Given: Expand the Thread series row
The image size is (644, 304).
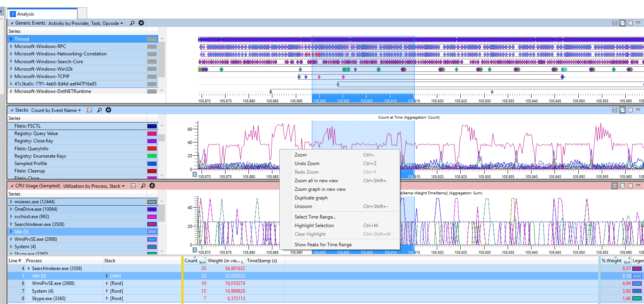Looking at the screenshot, I should click(11, 39).
